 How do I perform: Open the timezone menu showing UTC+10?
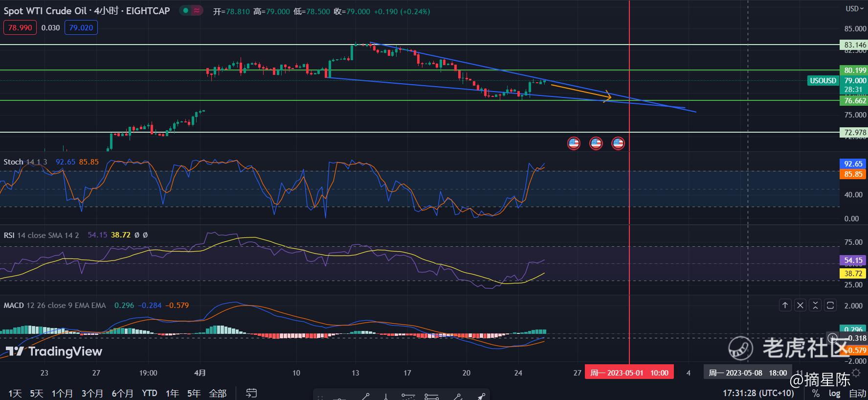pos(758,393)
